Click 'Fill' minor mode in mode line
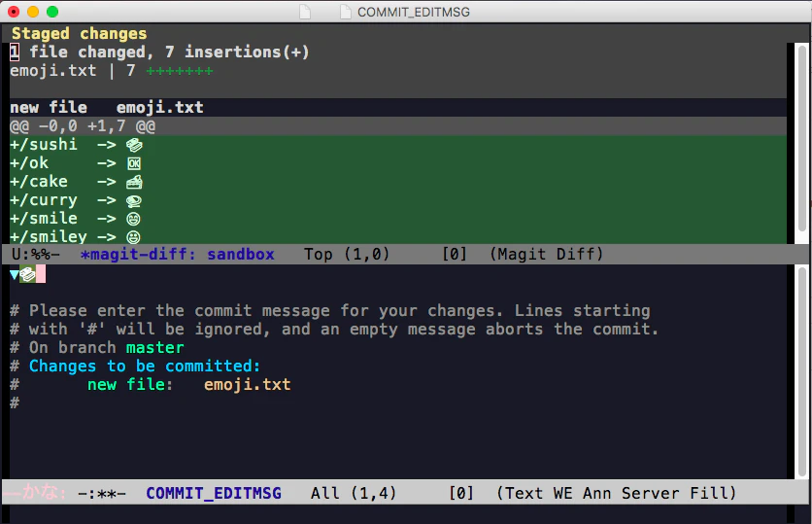This screenshot has width=812, height=524. [708, 494]
